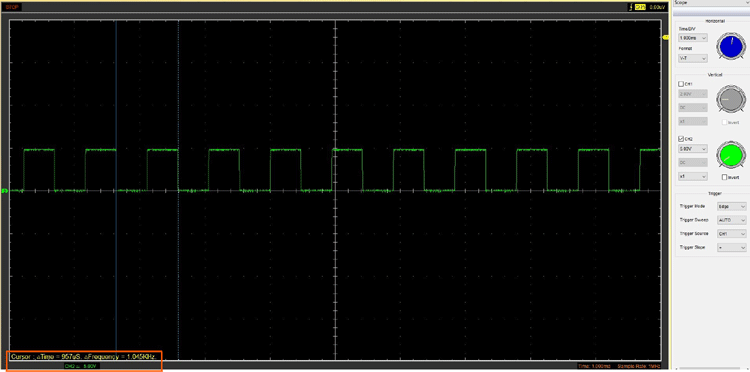Open the Trigger Slope dropdown
750x372 pixels.
[731, 248]
